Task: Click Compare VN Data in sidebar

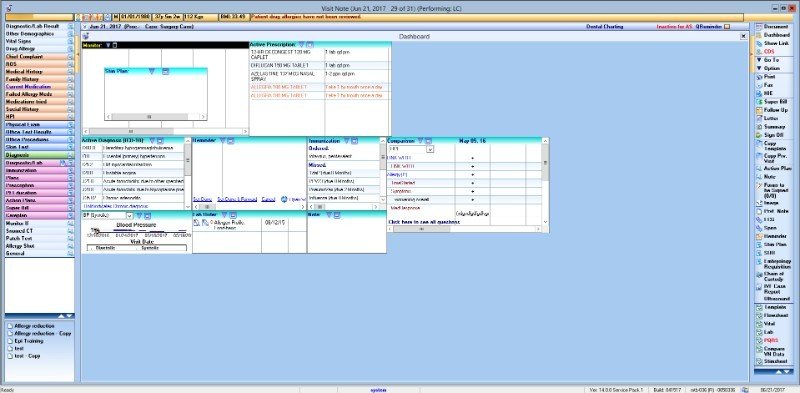Action: click(771, 351)
